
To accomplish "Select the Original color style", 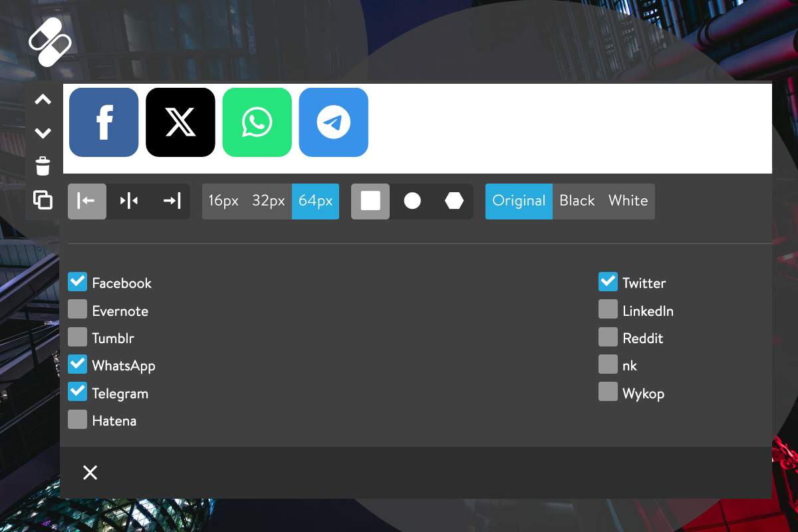I will pos(519,201).
